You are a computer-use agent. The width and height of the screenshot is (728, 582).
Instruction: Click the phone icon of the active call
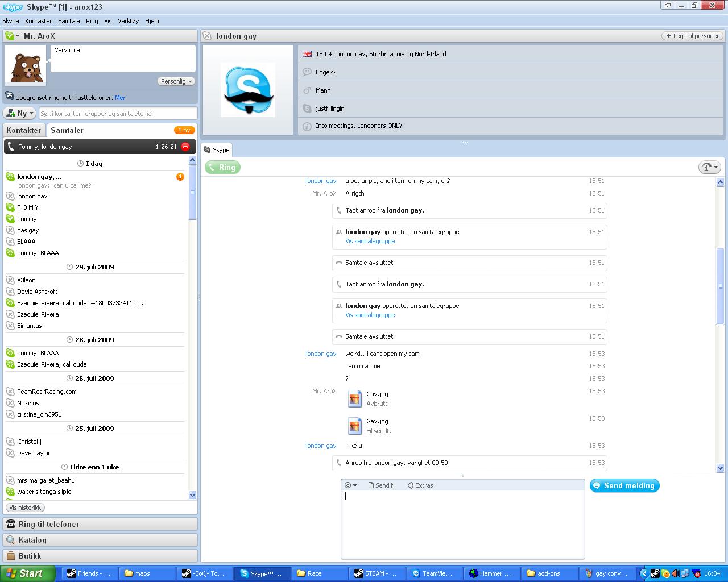coord(11,147)
